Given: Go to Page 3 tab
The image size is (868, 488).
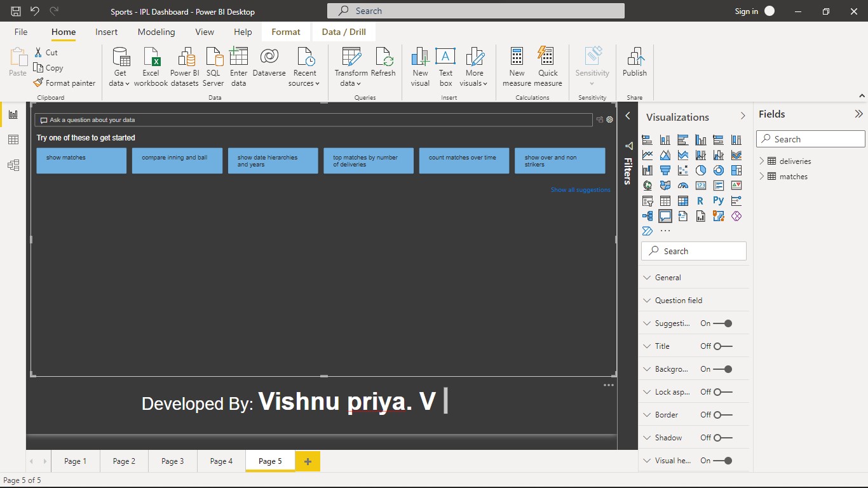Looking at the screenshot, I should (173, 461).
